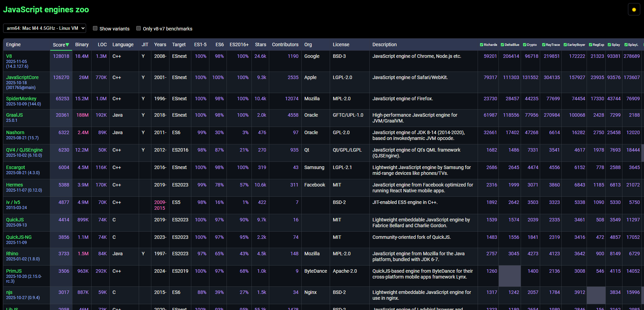Click GraalJS binary size 188M
This screenshot has height=310, width=644.
coord(82,115)
